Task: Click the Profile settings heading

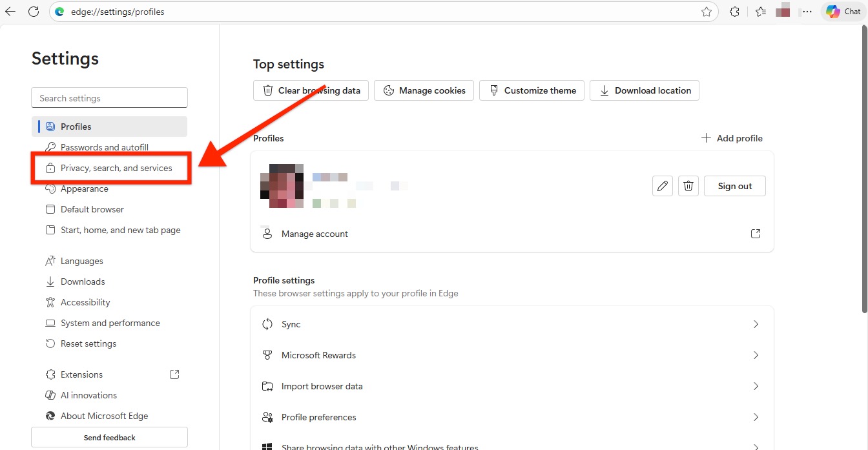Action: (284, 280)
